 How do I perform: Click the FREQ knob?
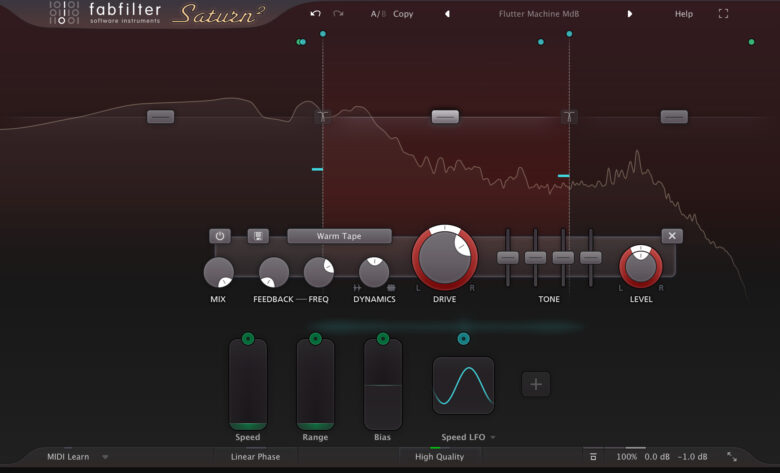pos(319,273)
